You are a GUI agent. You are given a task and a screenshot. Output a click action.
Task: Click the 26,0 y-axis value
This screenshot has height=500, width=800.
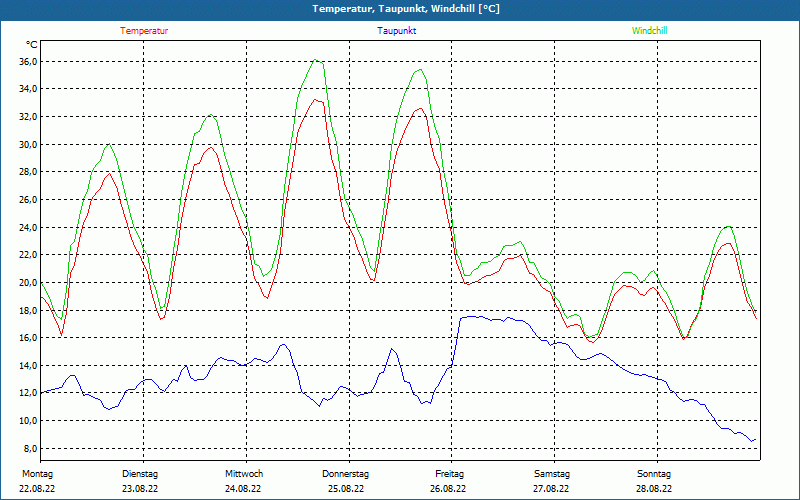point(28,199)
